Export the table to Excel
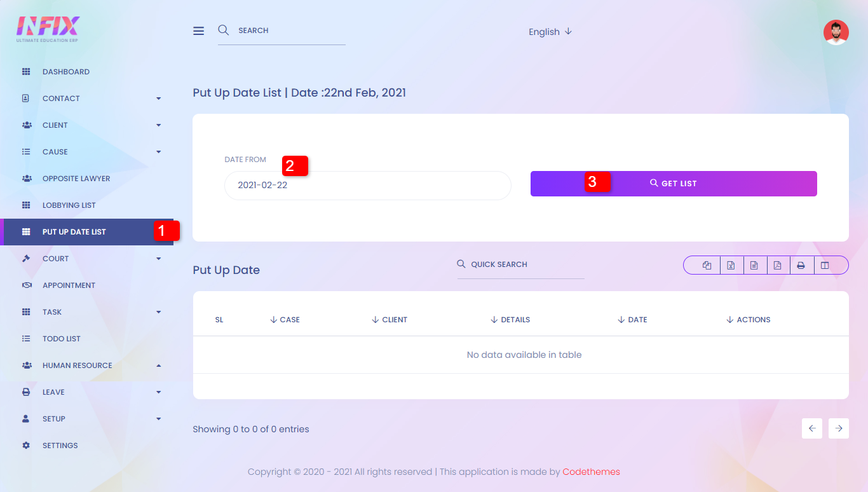 731,266
